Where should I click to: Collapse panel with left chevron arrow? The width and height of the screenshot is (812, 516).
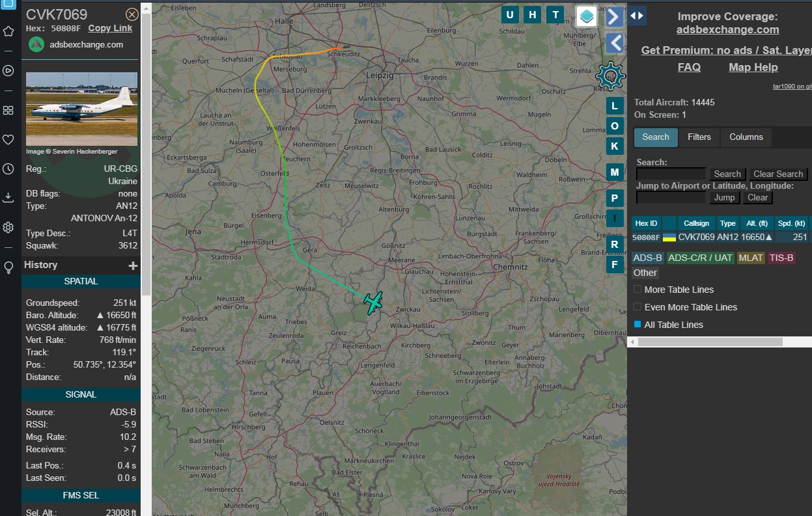613,44
